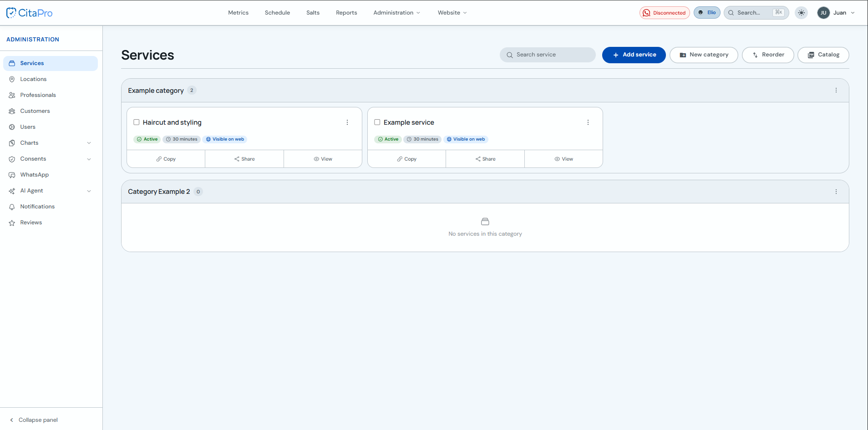View the Haircut and styling service
This screenshot has width=868, height=430.
(x=323, y=159)
